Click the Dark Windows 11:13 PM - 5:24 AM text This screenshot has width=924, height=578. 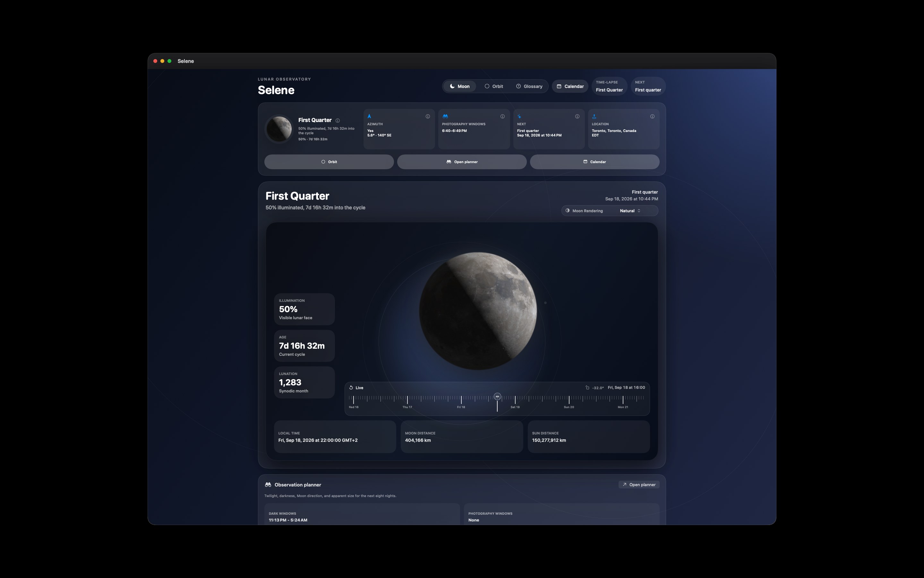[x=288, y=520]
